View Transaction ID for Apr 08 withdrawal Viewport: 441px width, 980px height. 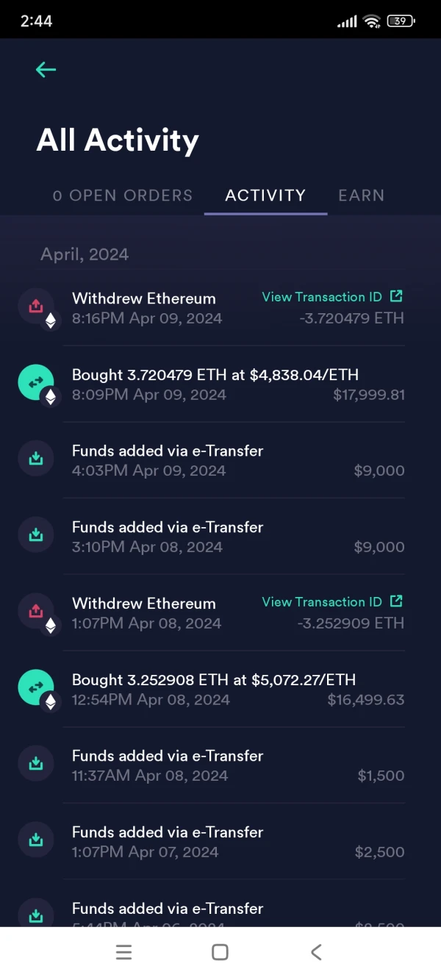332,602
